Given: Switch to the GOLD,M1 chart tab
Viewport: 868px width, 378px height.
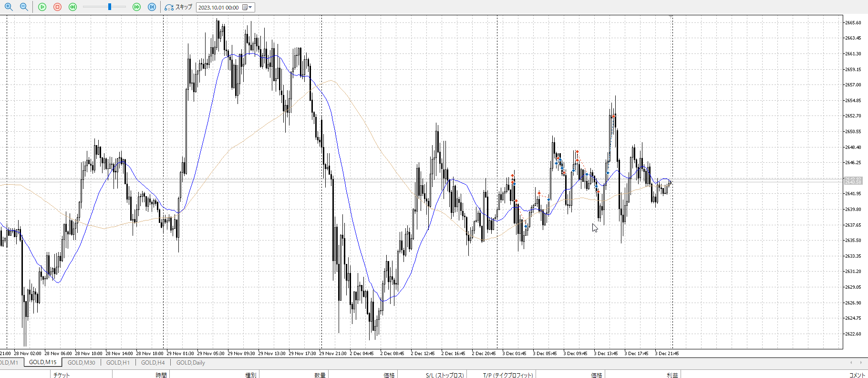Looking at the screenshot, I should pyautogui.click(x=9, y=363).
